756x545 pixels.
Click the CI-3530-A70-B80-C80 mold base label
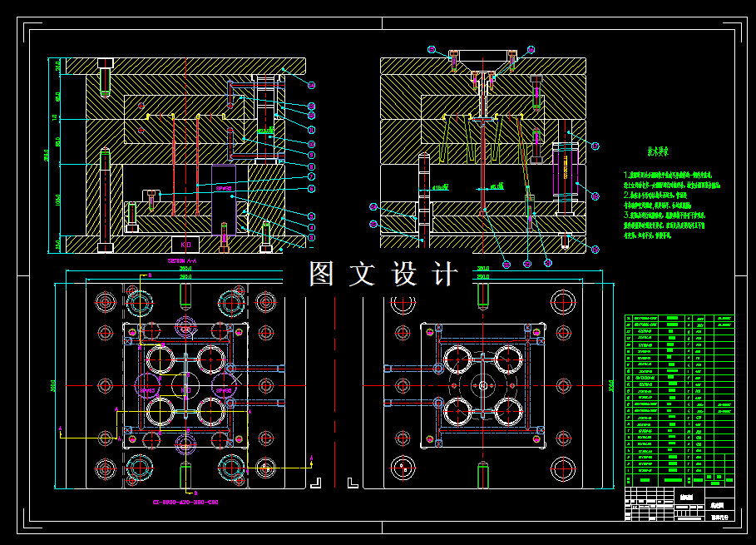[185, 502]
